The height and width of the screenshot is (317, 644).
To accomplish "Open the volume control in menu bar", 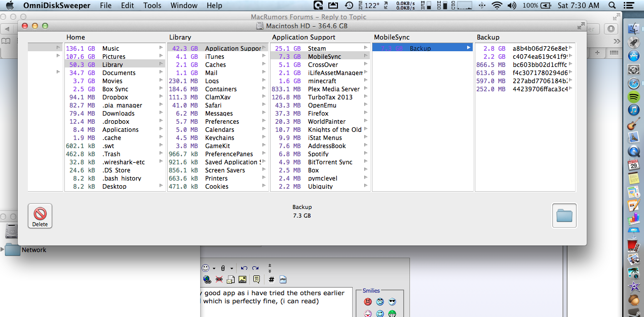I will [512, 6].
